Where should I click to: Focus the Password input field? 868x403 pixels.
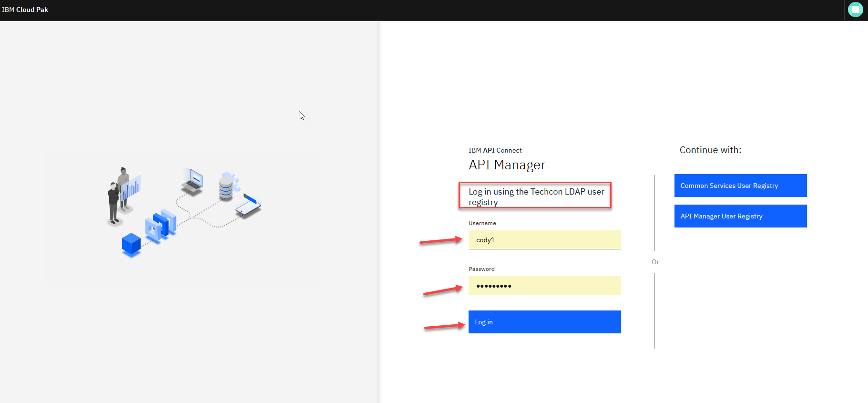point(544,286)
